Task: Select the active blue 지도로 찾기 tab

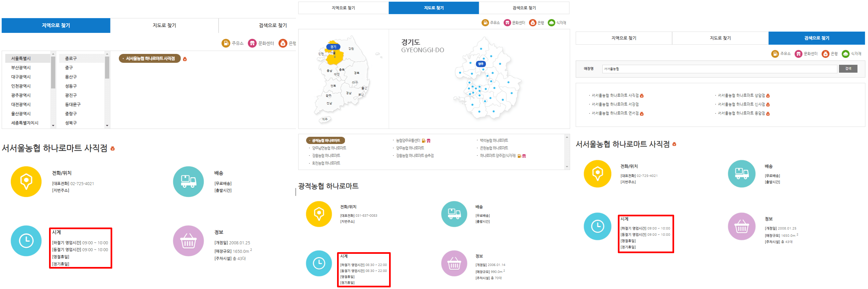Action: (x=434, y=8)
